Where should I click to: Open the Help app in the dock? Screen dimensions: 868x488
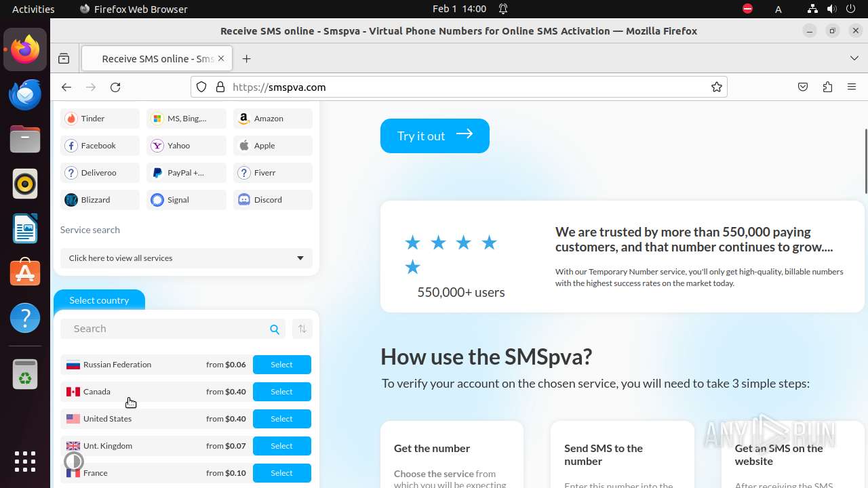(25, 318)
